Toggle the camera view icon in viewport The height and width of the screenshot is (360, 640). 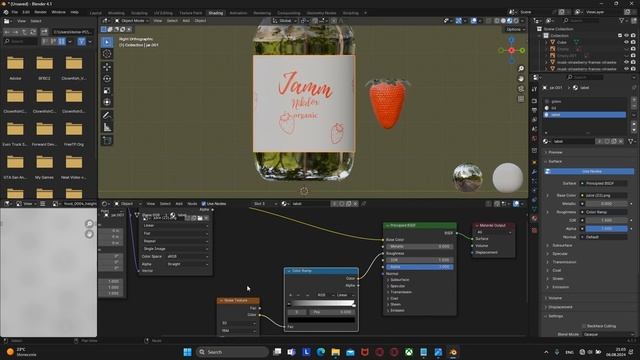tap(521, 89)
